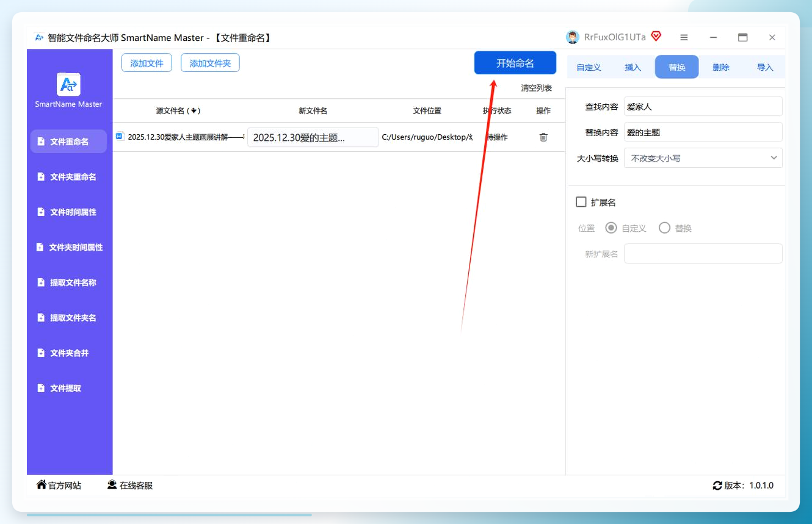This screenshot has width=812, height=524.
Task: Click the 新扩展名 input field
Action: point(703,254)
